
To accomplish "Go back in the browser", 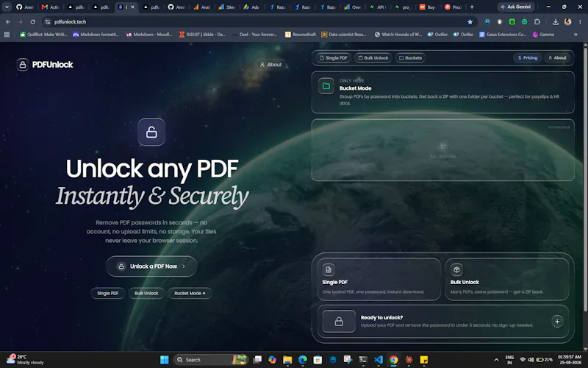I will [8, 22].
